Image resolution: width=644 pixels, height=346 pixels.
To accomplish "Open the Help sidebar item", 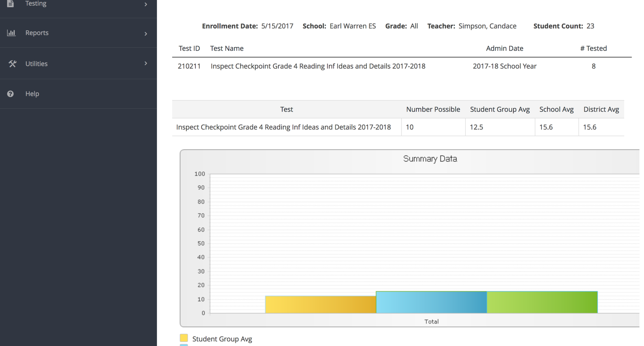I will pyautogui.click(x=32, y=94).
